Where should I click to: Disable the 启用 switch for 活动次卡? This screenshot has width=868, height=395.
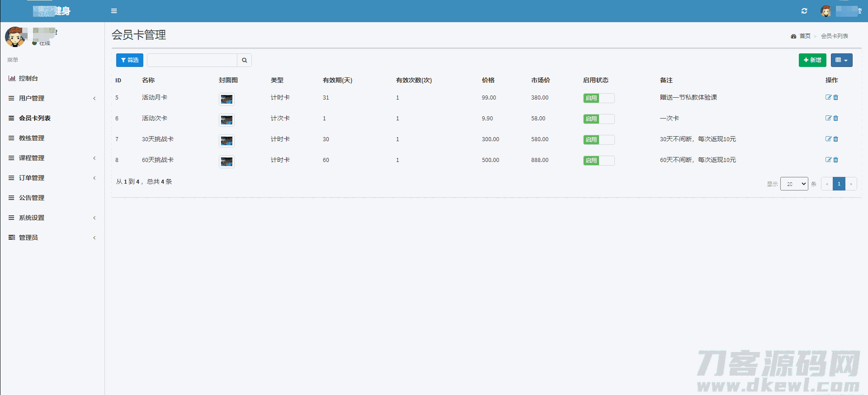point(599,119)
